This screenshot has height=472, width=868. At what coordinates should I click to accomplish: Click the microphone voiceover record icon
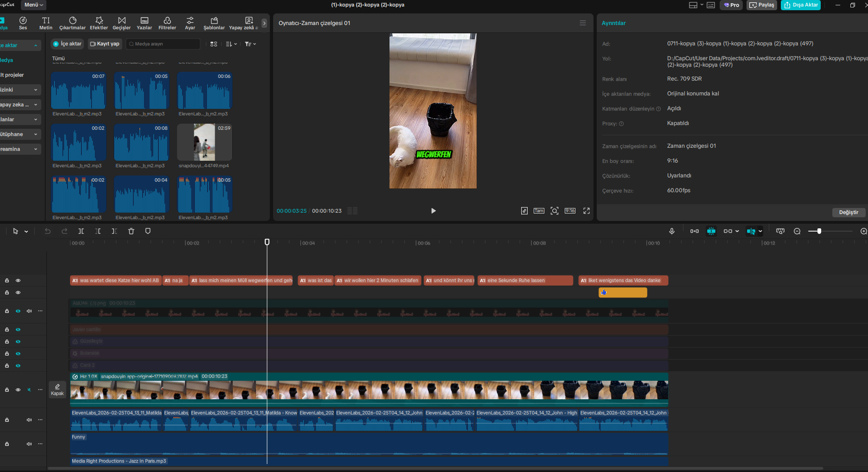pyautogui.click(x=671, y=231)
